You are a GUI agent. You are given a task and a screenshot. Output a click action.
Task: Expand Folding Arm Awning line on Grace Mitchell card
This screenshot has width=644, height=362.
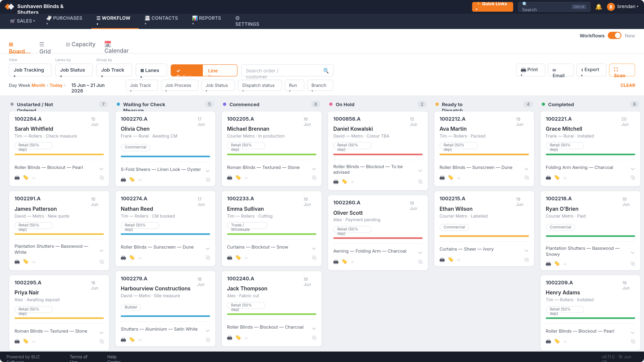[x=633, y=169]
